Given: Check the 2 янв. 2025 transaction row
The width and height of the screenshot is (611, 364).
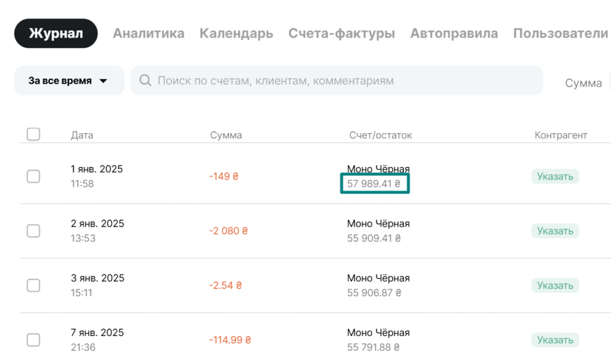Looking at the screenshot, I should click(x=33, y=230).
